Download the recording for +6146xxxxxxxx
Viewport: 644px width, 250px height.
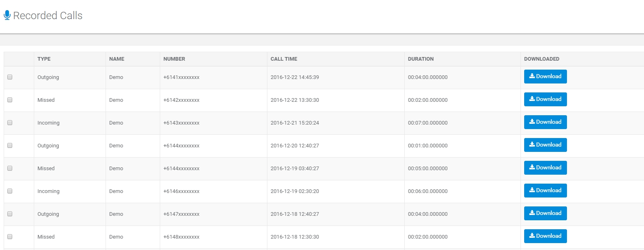545,191
